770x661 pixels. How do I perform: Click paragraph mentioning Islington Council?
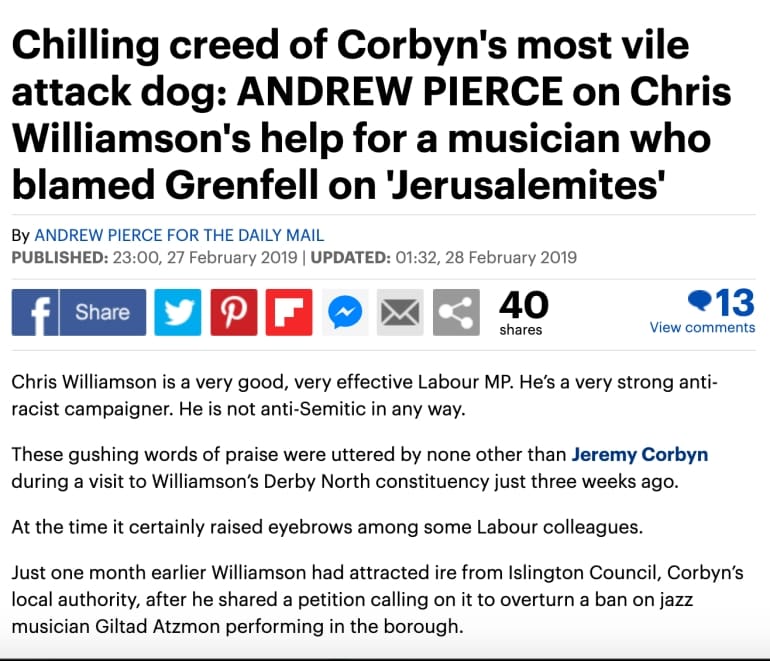coord(377,600)
